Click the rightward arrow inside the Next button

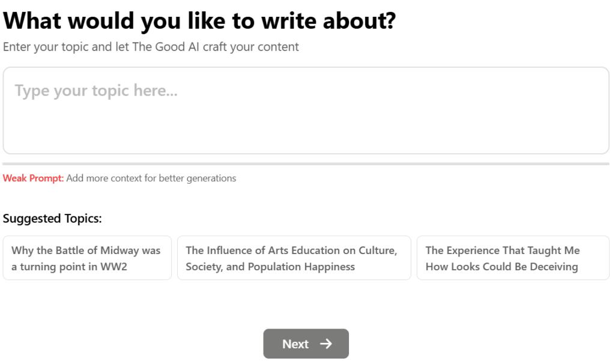tap(326, 344)
